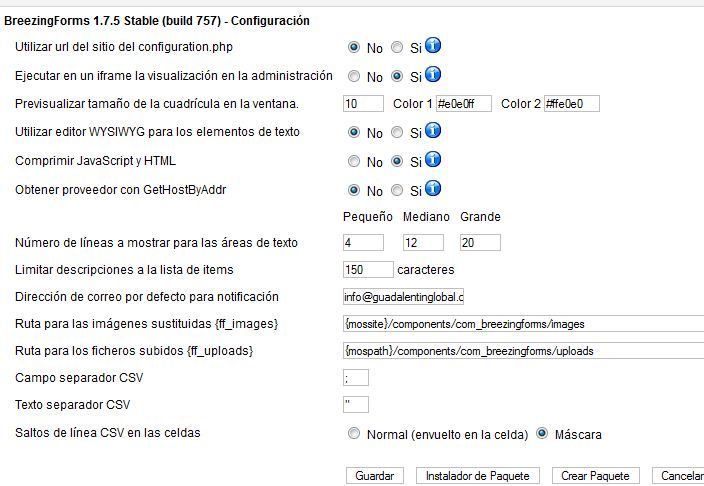Select No for GetHostByAddr provider
704x486 pixels.
(354, 190)
